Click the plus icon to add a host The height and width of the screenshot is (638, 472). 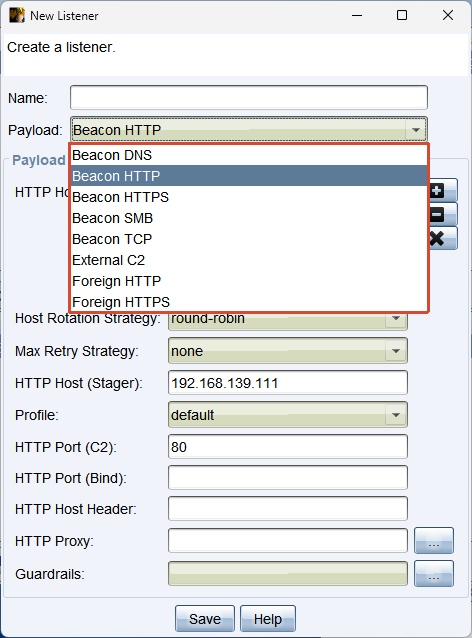pos(443,190)
